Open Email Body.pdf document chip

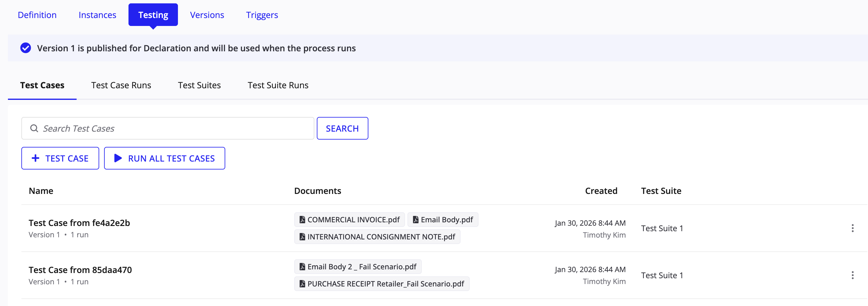click(443, 220)
